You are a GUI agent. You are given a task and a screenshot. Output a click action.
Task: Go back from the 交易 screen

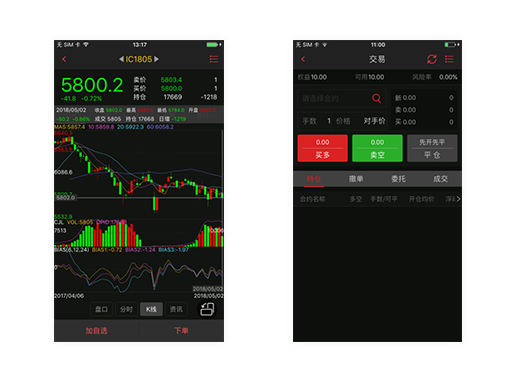(x=303, y=59)
